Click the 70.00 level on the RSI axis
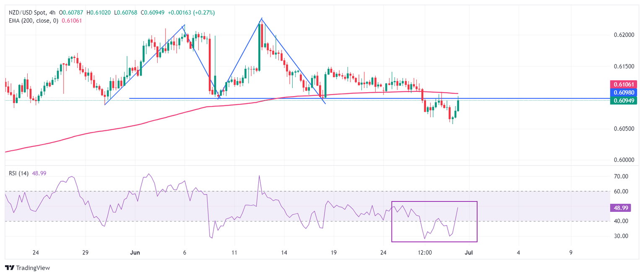The height and width of the screenshot is (276, 644). coord(621,177)
